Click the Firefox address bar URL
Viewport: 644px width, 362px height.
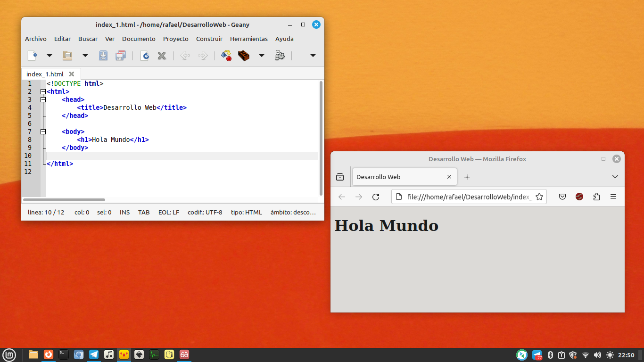click(469, 197)
